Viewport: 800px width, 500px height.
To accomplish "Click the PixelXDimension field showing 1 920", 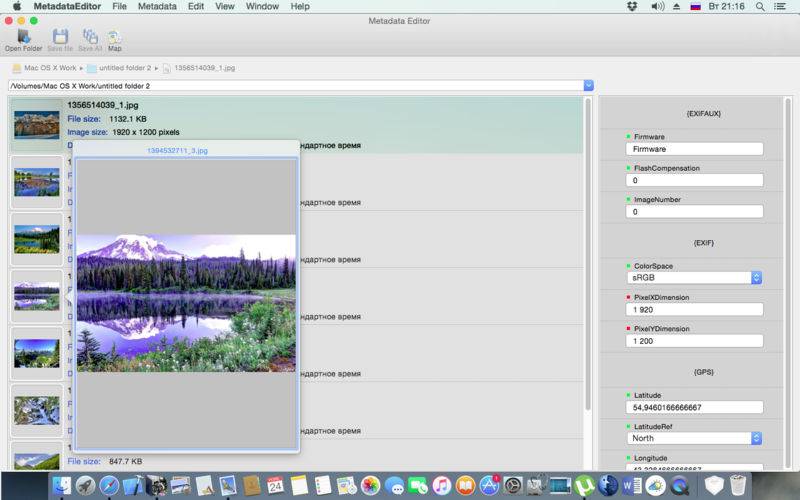I will pos(694,310).
